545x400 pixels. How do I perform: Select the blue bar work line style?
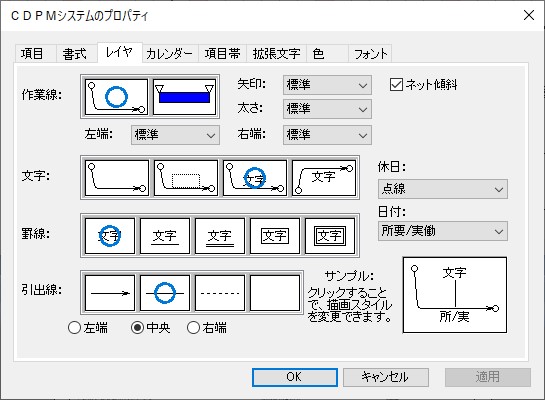(184, 97)
